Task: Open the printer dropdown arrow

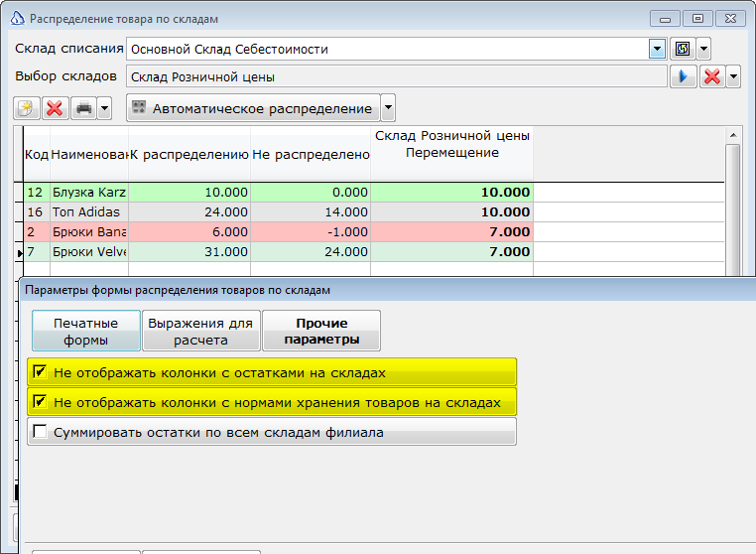Action: [x=104, y=108]
